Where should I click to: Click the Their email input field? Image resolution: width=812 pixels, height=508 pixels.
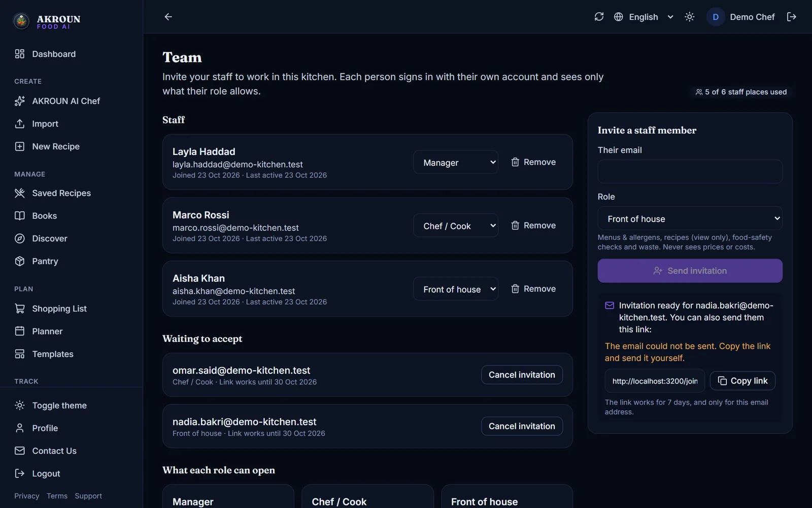click(690, 172)
